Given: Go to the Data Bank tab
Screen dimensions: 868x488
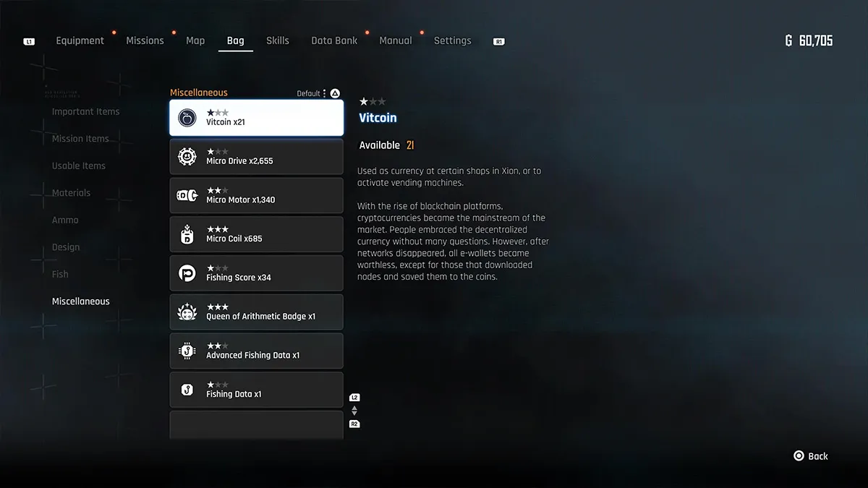Looking at the screenshot, I should point(334,40).
